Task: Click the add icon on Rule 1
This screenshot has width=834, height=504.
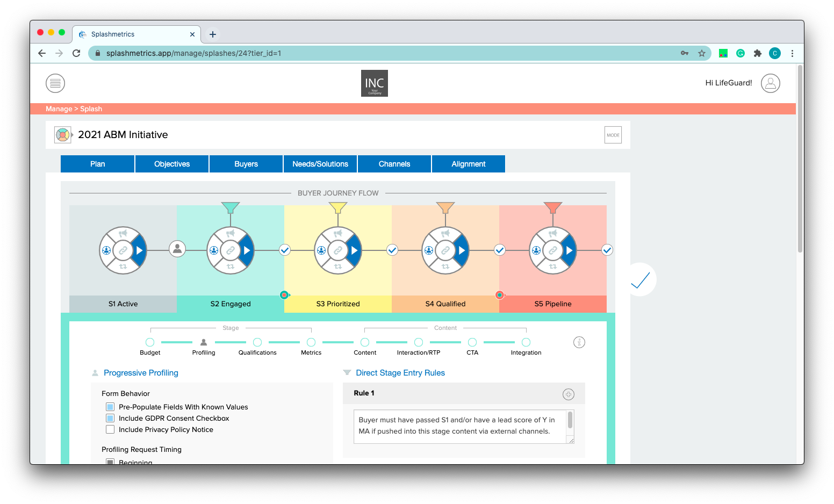Action: 569,394
